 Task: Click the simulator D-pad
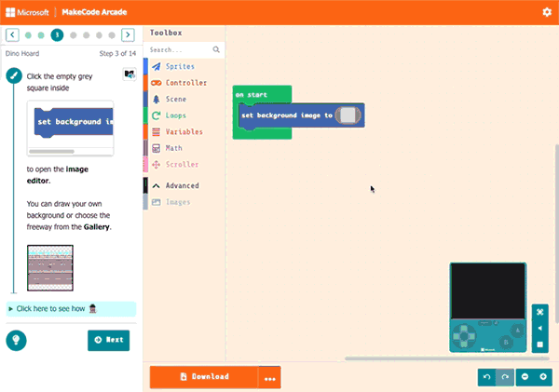(464, 336)
